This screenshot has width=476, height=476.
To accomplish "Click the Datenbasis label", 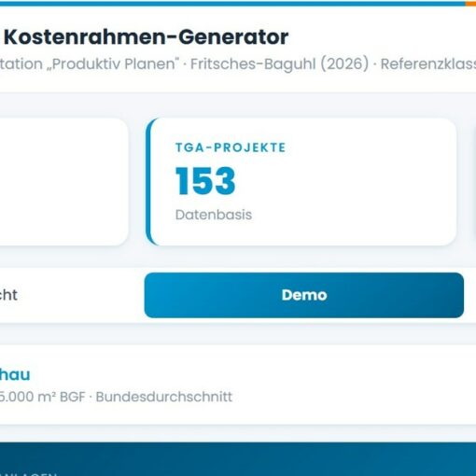I will [214, 215].
